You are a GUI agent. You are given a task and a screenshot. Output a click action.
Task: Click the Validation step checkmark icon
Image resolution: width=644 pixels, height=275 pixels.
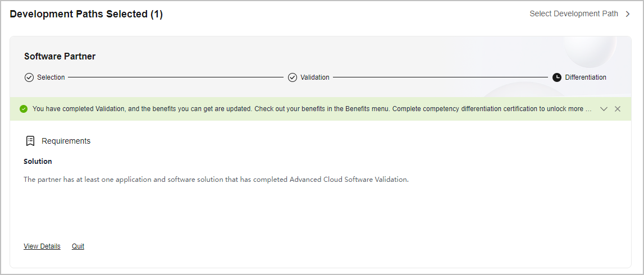(x=293, y=77)
